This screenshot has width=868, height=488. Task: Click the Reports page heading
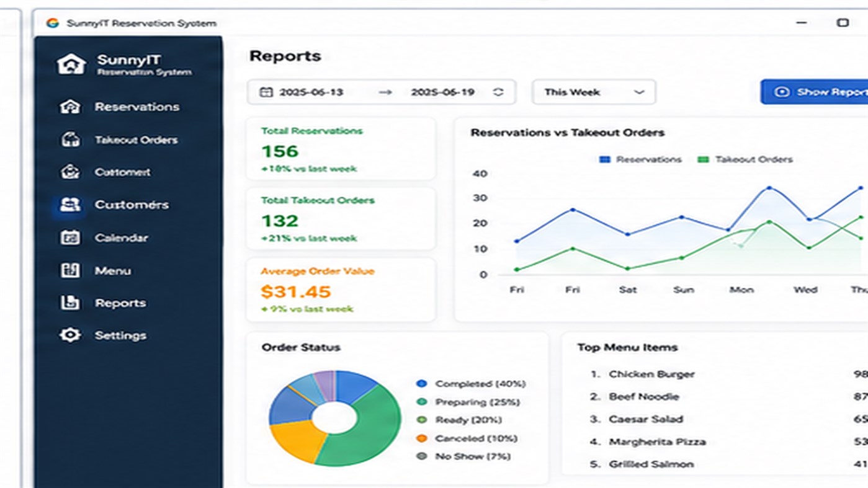(x=285, y=56)
